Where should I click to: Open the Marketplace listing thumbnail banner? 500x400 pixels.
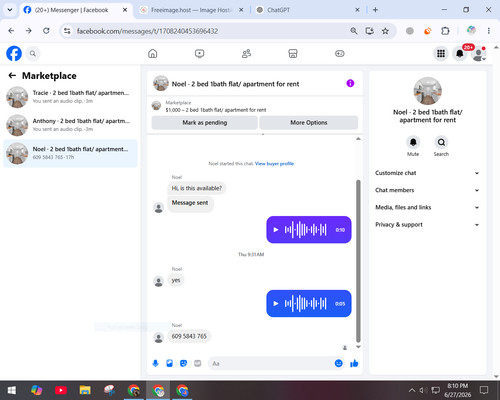[x=156, y=106]
